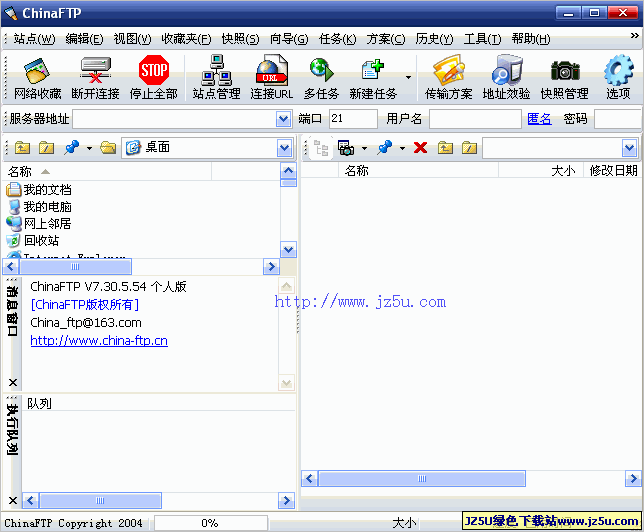Viewport: 644px width, 532px height.
Task: Close the 消息窗口 panel with X
Action: click(x=13, y=383)
